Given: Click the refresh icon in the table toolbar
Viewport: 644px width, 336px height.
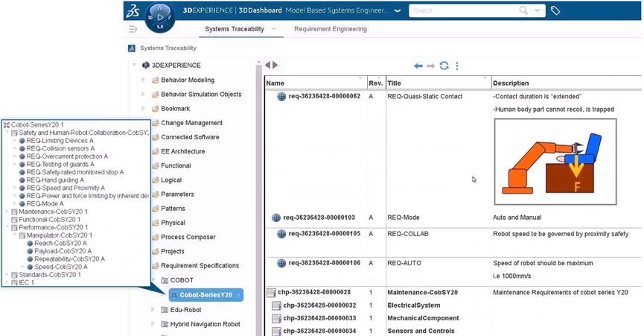Looking at the screenshot, I should pos(444,66).
